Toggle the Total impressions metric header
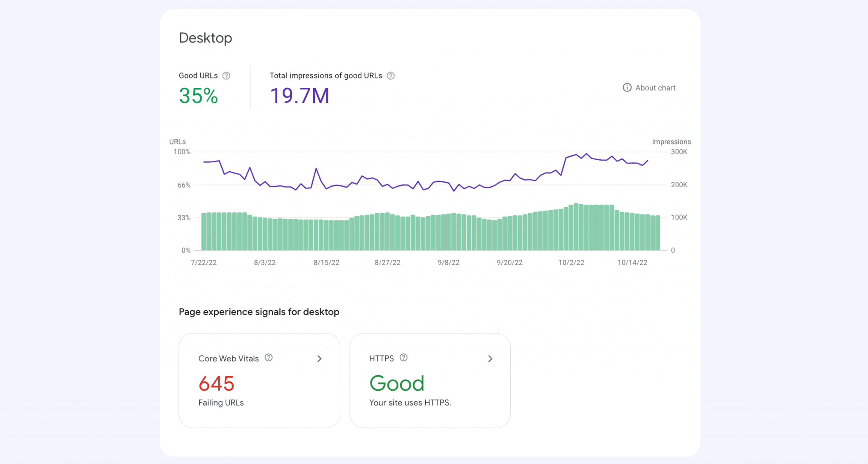Image resolution: width=868 pixels, height=464 pixels. (326, 75)
